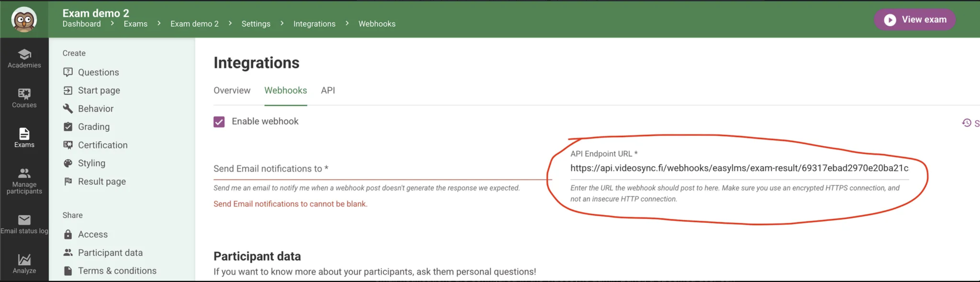Image resolution: width=980 pixels, height=282 pixels.
Task: Click the Settings breadcrumb link
Action: coord(256,24)
